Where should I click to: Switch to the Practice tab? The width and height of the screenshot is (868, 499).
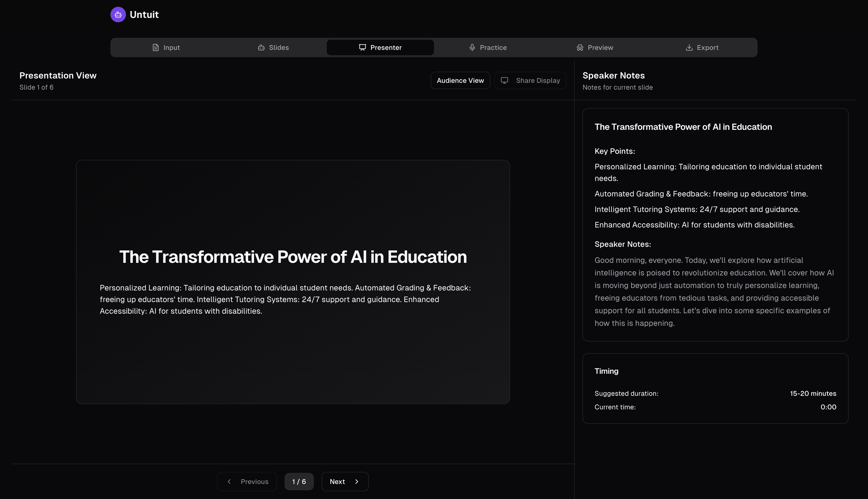pyautogui.click(x=488, y=47)
